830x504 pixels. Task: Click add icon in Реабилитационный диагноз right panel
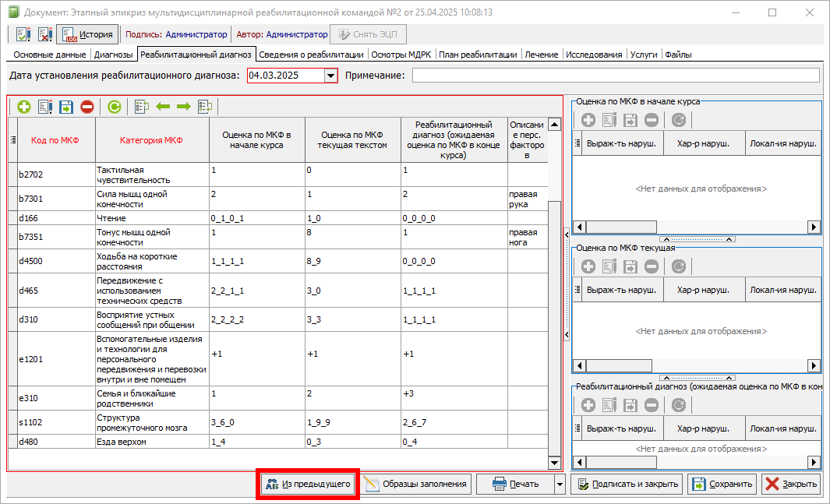588,405
